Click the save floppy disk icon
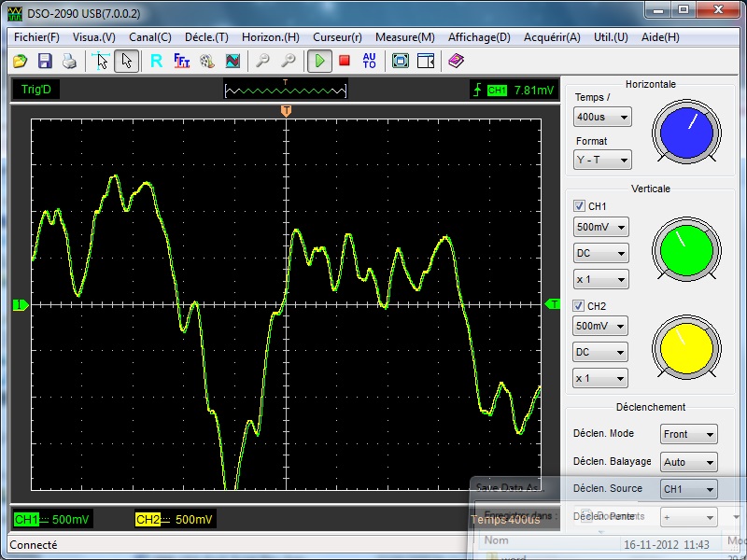 click(x=44, y=62)
